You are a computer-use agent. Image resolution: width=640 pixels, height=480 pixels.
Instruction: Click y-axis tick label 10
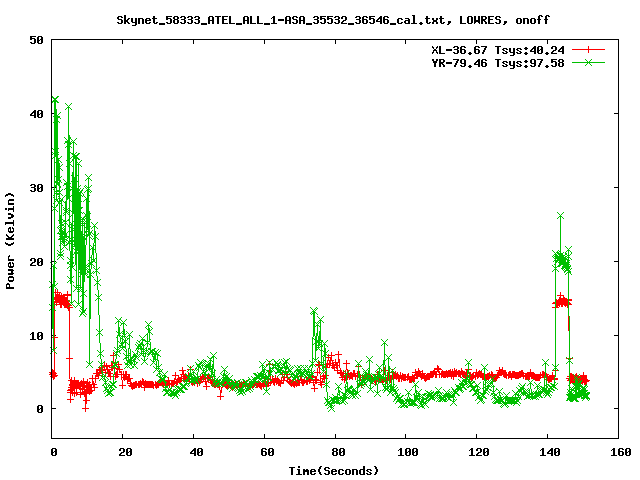pos(37,336)
